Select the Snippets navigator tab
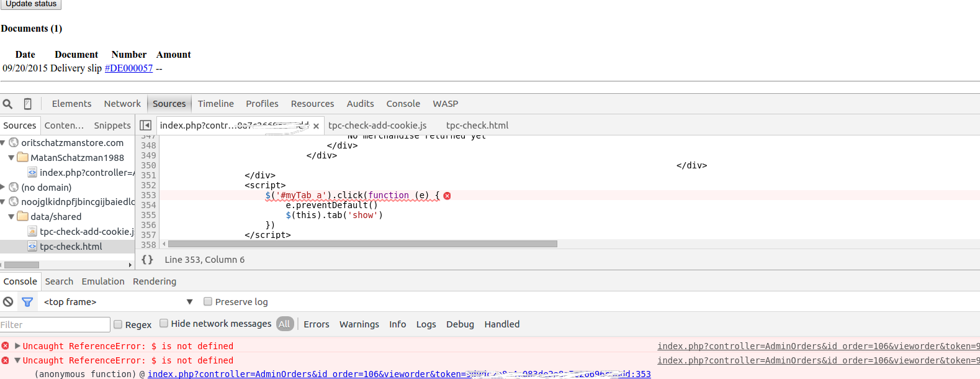This screenshot has height=379, width=980. click(x=112, y=126)
